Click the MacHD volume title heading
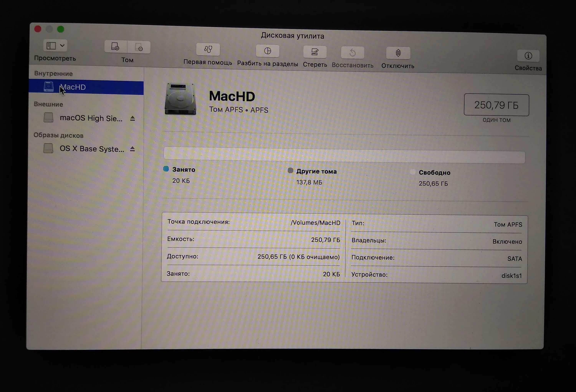This screenshot has height=392, width=576. coord(232,96)
